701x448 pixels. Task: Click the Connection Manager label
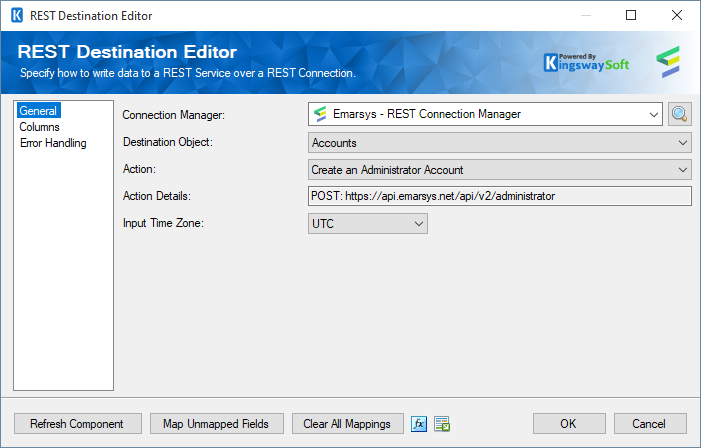click(x=173, y=115)
